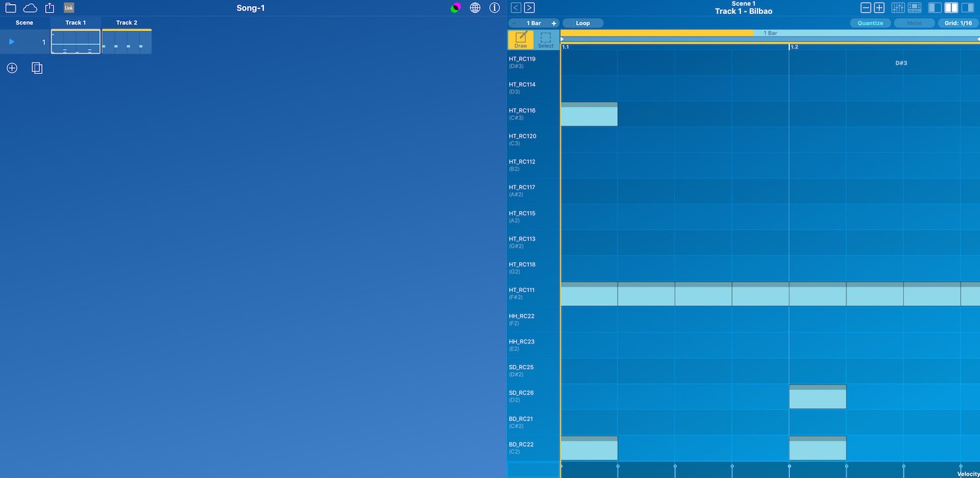Click the Quantize button
Image resolution: width=980 pixels, height=478 pixels.
[870, 23]
